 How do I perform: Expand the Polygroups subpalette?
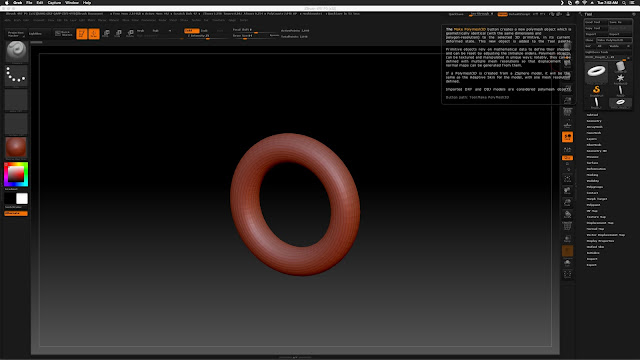point(595,187)
